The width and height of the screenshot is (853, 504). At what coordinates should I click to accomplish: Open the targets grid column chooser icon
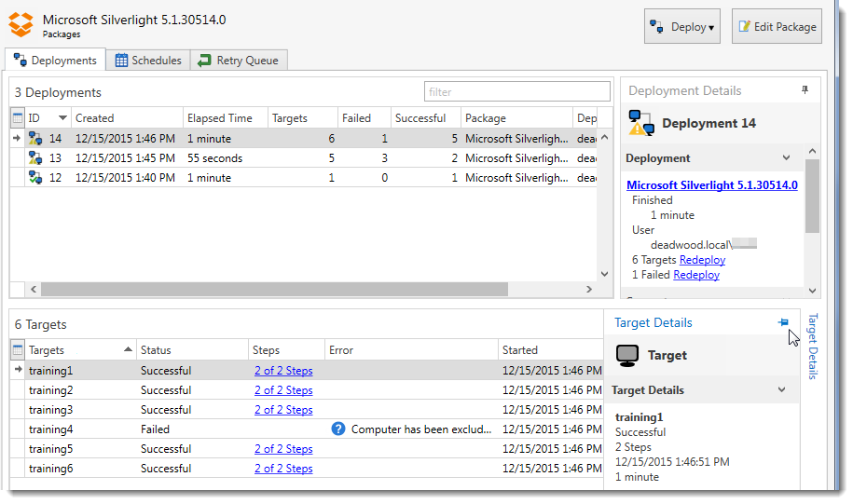[18, 350]
